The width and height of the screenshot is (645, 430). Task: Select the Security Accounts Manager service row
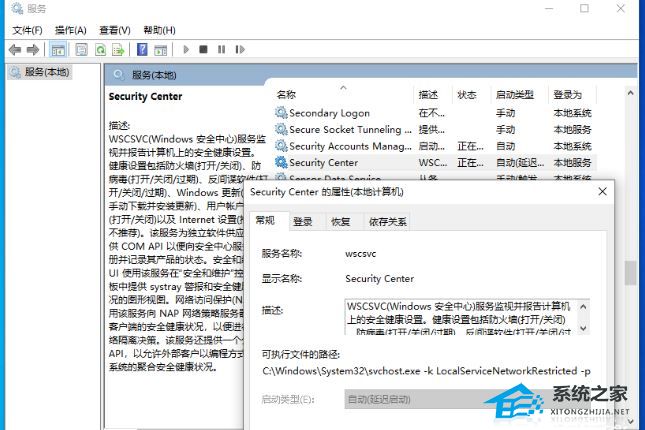click(434, 146)
